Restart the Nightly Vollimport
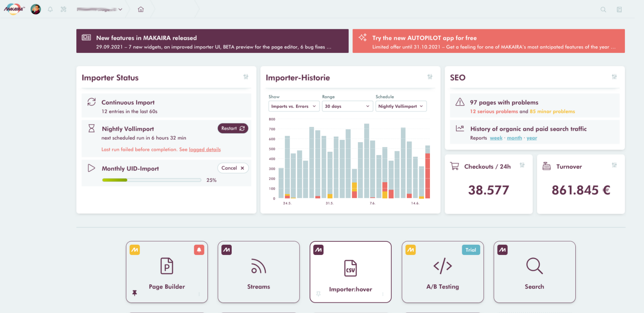The height and width of the screenshot is (313, 644). click(x=233, y=128)
